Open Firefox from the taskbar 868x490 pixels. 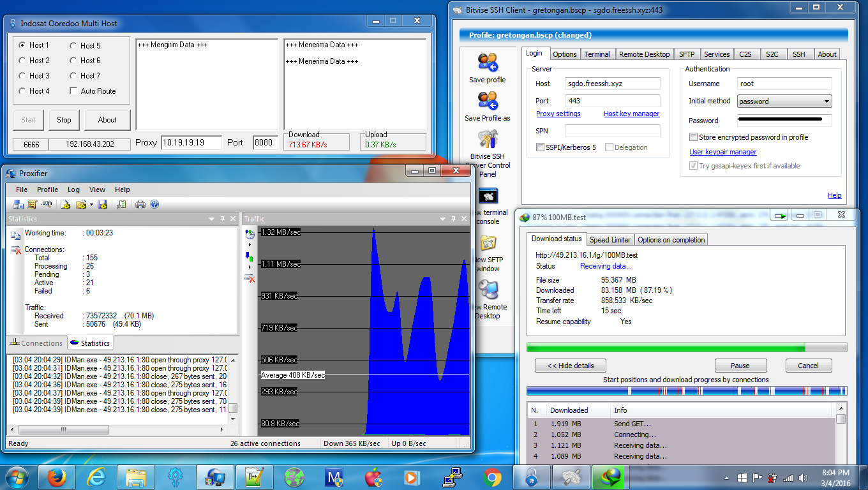coord(56,477)
